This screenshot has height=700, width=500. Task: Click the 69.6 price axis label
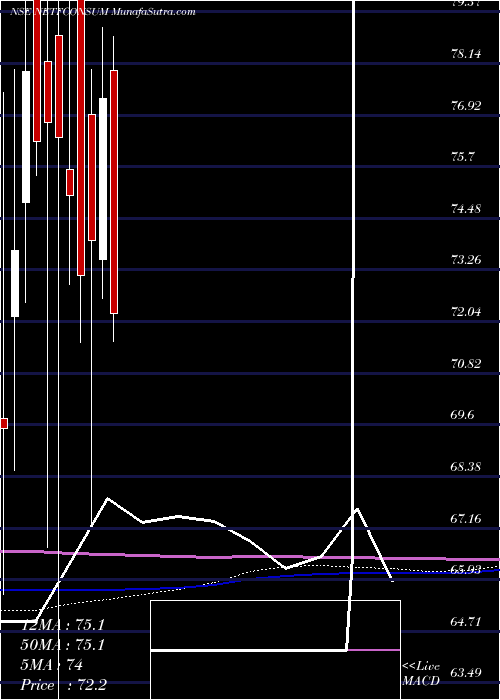coord(463,415)
